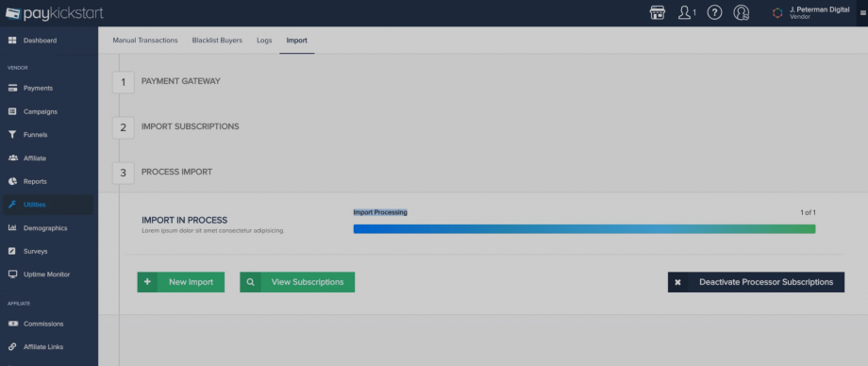This screenshot has width=868, height=366.
Task: Click the step 1 number box
Action: tap(123, 82)
